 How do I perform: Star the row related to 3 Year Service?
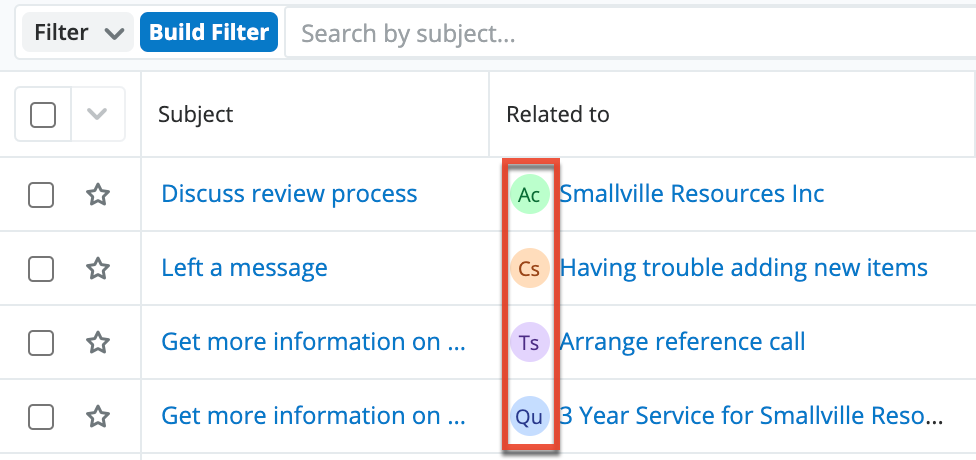pos(97,416)
